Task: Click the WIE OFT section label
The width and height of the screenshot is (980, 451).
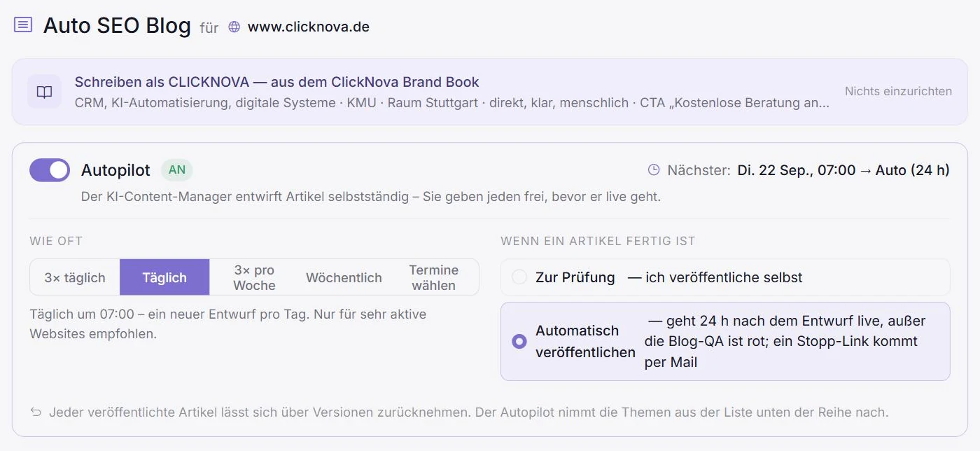Action: tap(56, 241)
